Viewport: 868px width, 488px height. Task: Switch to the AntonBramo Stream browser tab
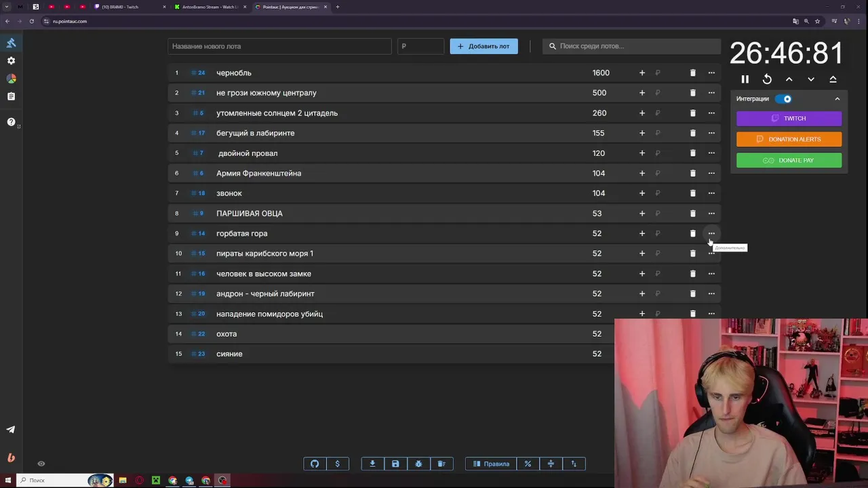209,7
